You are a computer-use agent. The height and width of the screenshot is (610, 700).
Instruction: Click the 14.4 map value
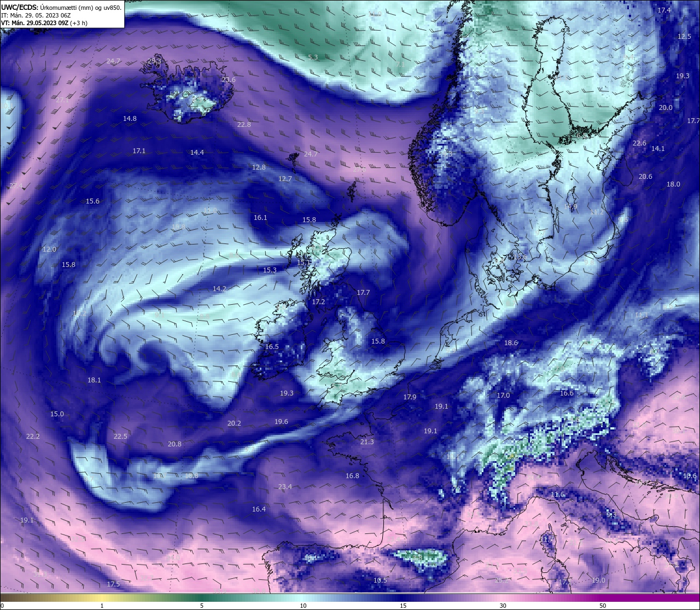pyautogui.click(x=197, y=152)
